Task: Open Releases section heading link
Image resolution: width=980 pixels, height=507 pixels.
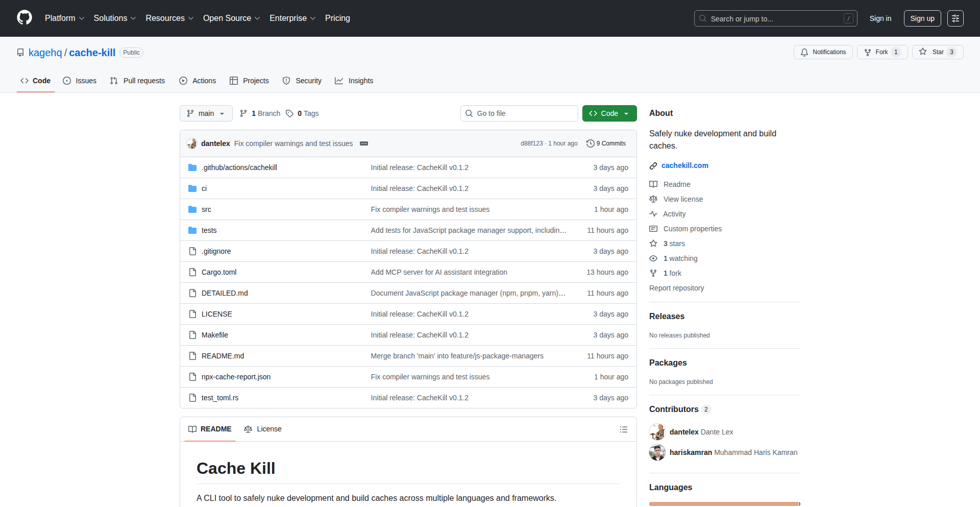Action: pos(667,317)
